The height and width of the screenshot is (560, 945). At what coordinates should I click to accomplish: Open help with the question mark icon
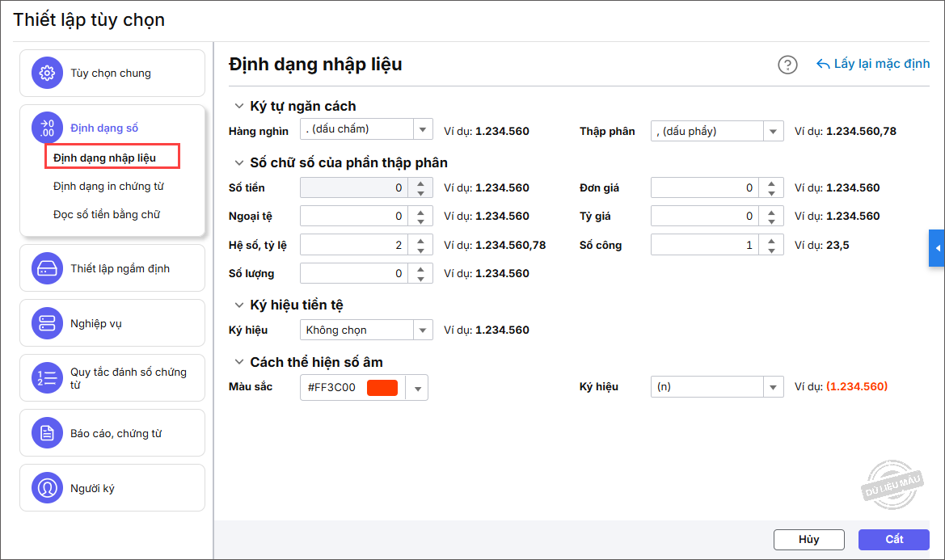click(x=787, y=65)
